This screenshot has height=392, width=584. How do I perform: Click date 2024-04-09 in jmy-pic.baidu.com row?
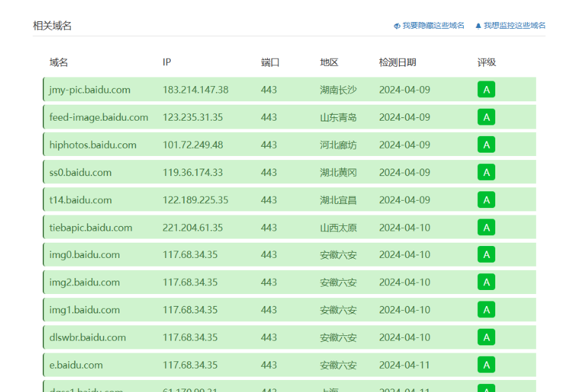click(x=404, y=89)
